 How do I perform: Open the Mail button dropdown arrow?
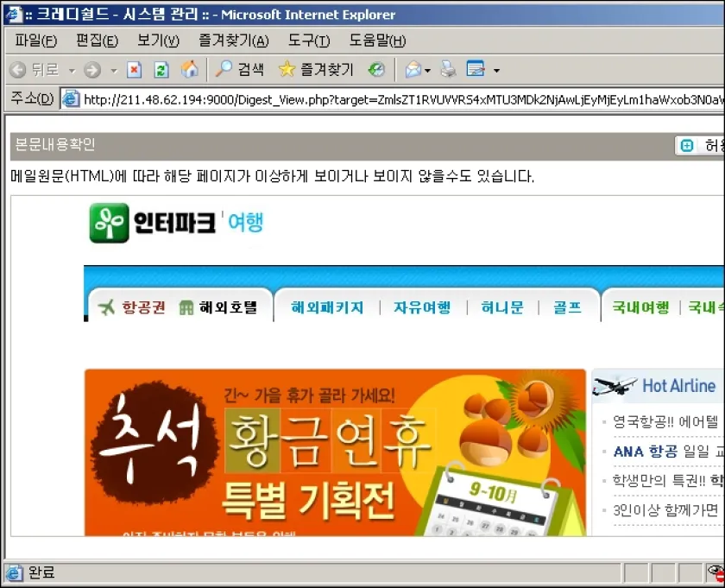(427, 71)
